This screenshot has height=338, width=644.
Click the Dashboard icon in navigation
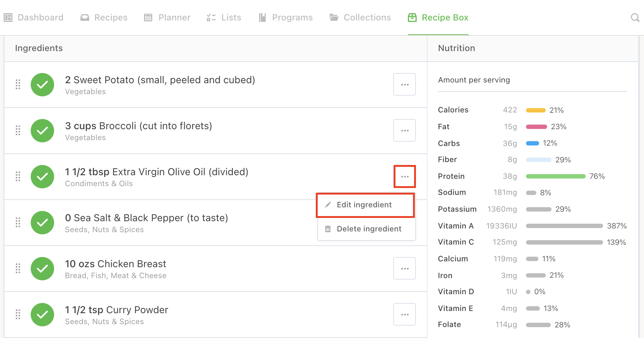click(x=8, y=18)
